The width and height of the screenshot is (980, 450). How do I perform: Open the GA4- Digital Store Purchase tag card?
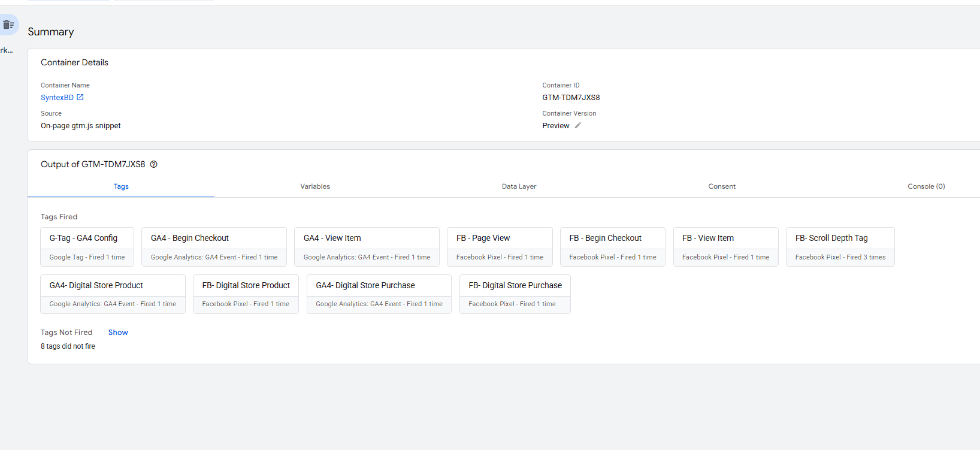(379, 294)
